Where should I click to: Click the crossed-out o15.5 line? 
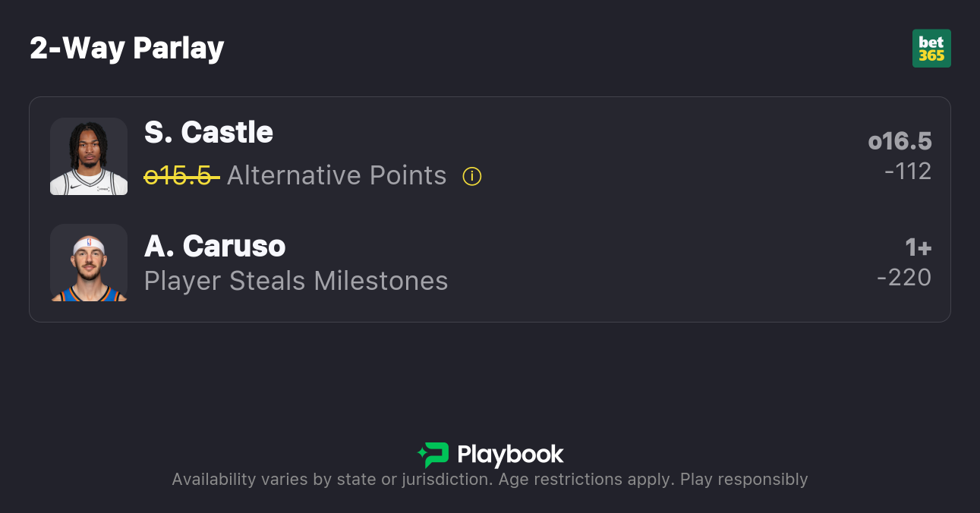coord(181,176)
